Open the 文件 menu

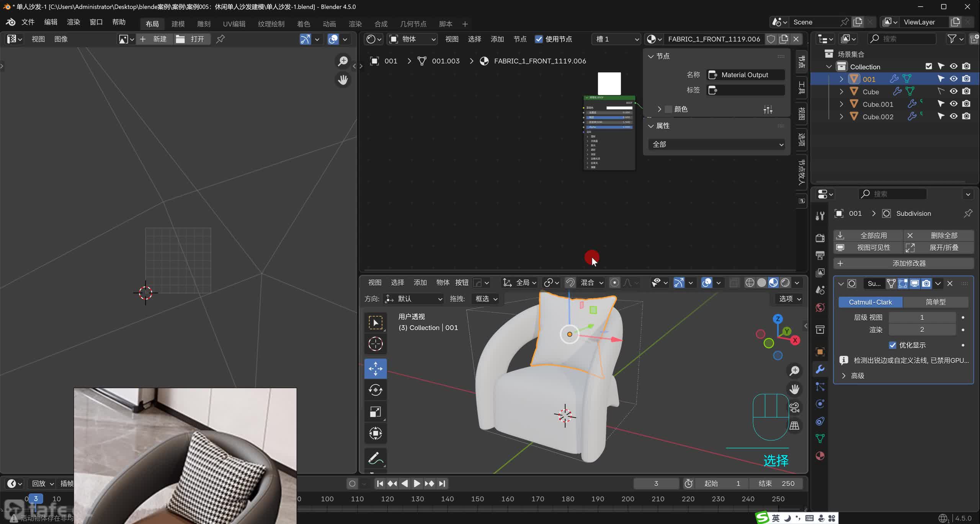(28, 22)
